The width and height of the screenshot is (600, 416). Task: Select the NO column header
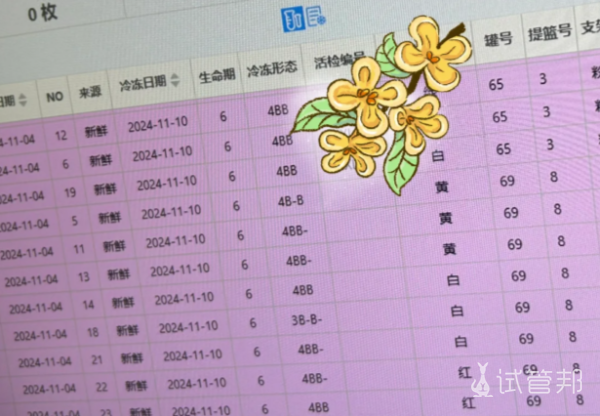[55, 97]
